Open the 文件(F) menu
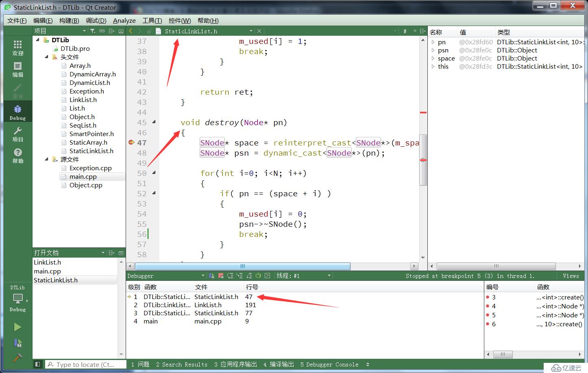The width and height of the screenshot is (588, 373). [17, 20]
